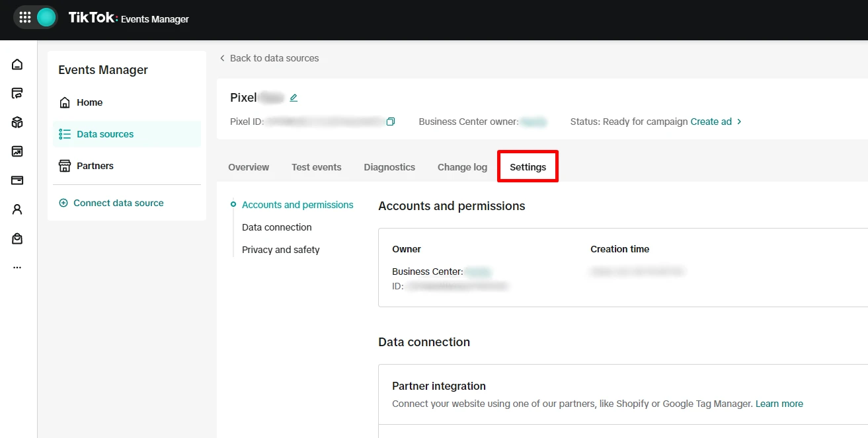Switch to the Overview tab

(x=249, y=167)
